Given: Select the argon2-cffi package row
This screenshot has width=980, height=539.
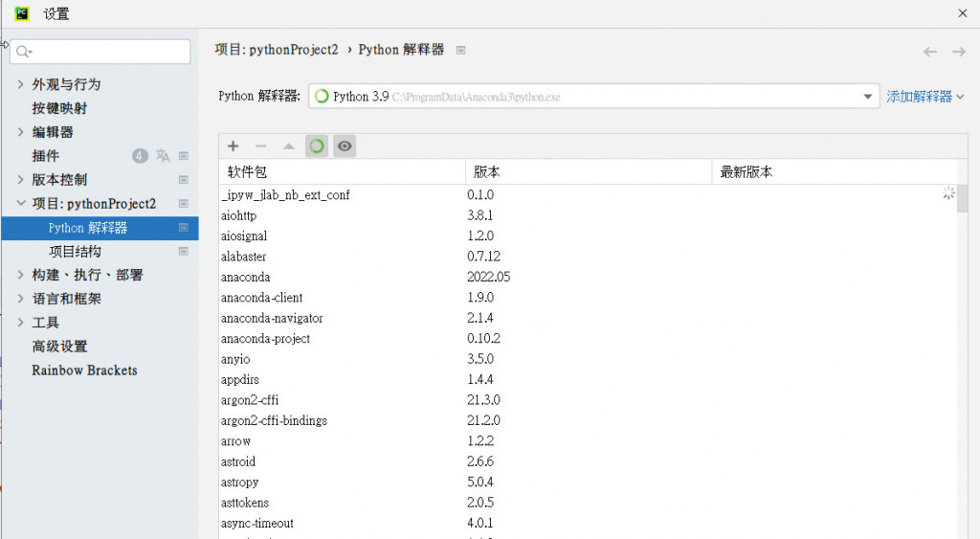Looking at the screenshot, I should point(588,400).
